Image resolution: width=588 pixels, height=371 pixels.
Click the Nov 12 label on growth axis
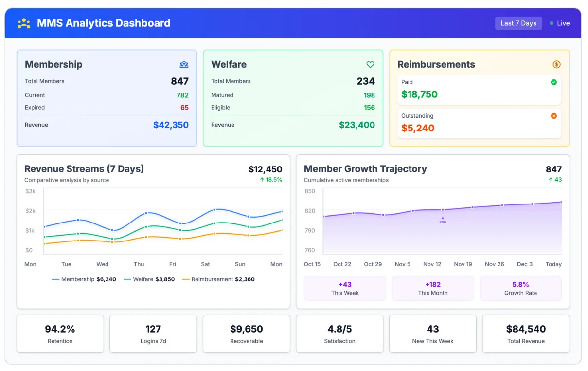coord(432,264)
